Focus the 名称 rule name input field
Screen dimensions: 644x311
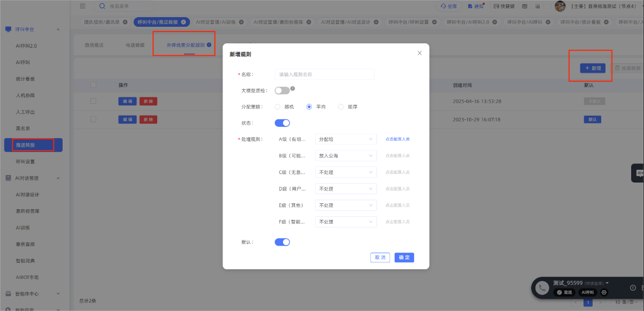325,74
